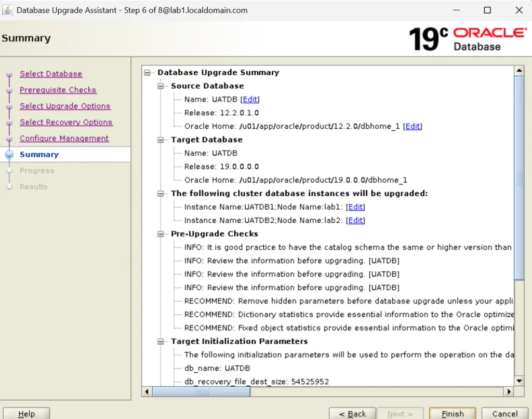Open the Select Database step

click(50, 74)
